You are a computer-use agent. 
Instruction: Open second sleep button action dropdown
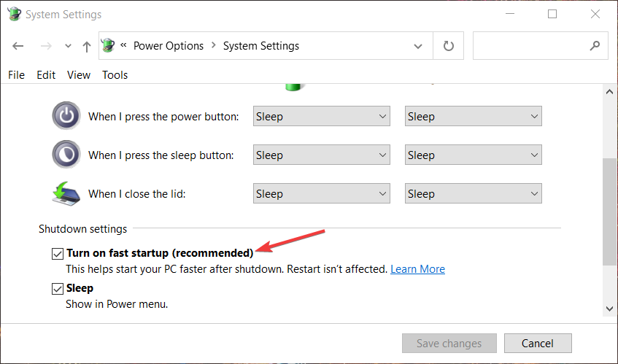(x=473, y=155)
